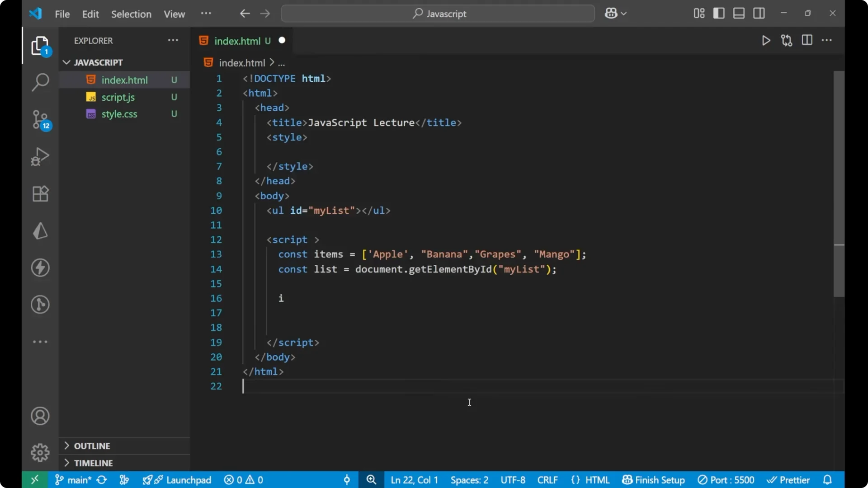Click the Prettier formatter in the status bar
Image resolution: width=868 pixels, height=488 pixels.
pyautogui.click(x=789, y=480)
